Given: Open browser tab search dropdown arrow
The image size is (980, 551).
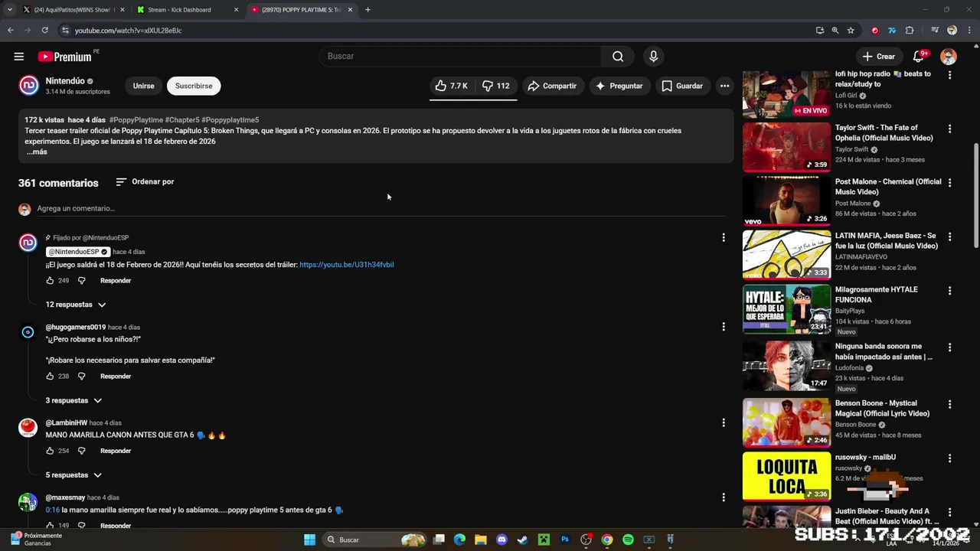Looking at the screenshot, I should point(9,10).
